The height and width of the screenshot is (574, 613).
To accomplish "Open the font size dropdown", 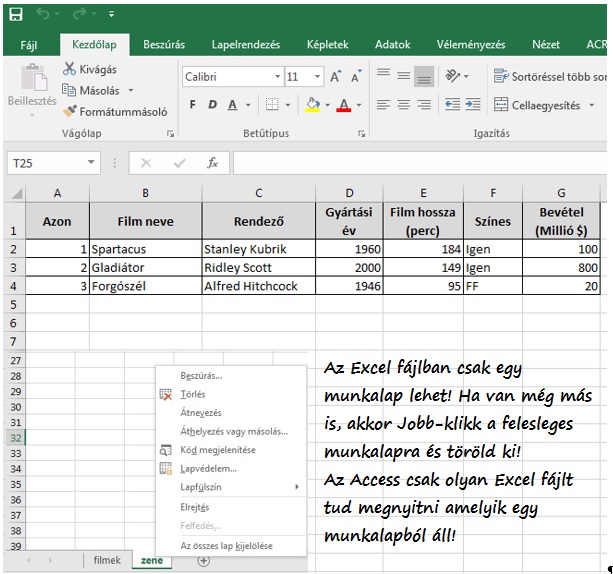I will click(x=318, y=77).
